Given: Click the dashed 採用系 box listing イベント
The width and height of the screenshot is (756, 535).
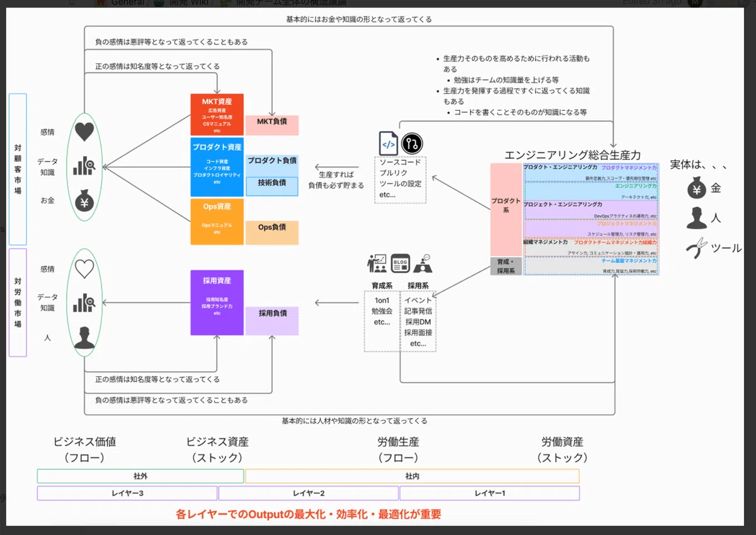Looking at the screenshot, I should point(418,321).
